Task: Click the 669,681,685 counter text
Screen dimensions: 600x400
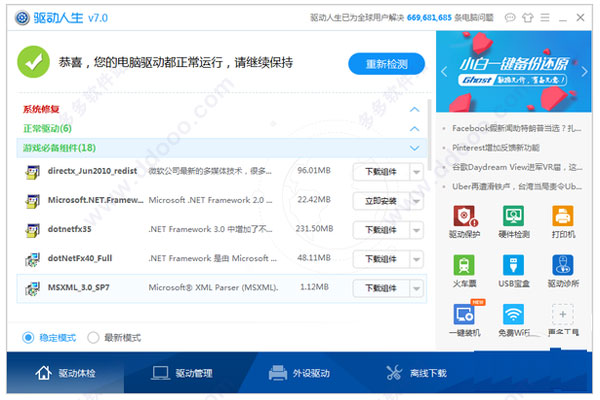Action: [429, 18]
